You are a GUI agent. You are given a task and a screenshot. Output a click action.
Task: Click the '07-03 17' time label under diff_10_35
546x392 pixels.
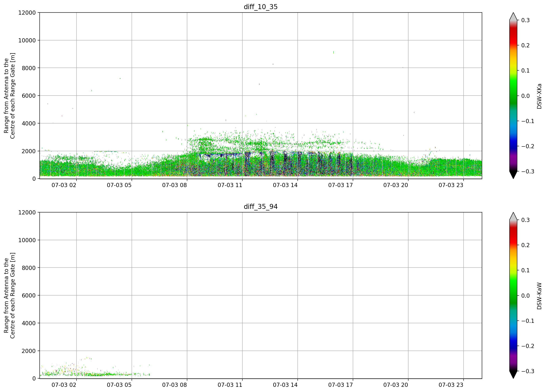(341, 185)
